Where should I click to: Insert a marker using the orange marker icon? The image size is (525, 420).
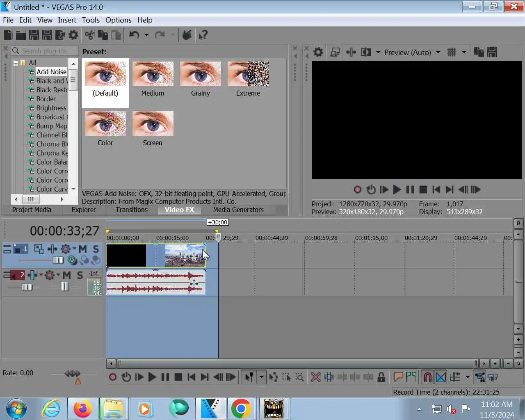(398, 377)
